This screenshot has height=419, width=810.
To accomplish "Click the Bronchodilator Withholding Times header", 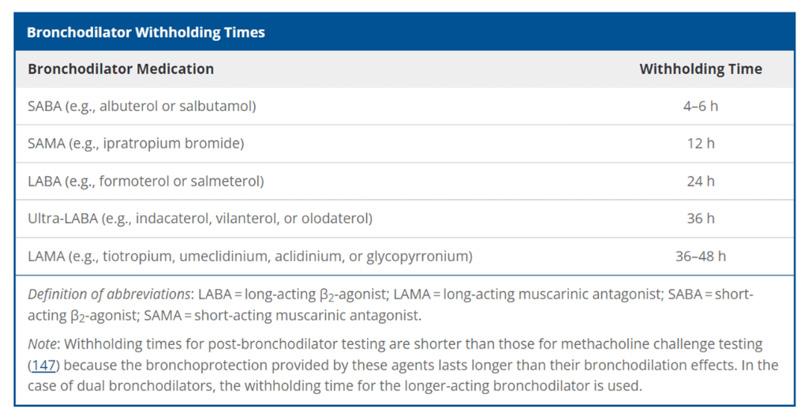I will pyautogui.click(x=146, y=33).
